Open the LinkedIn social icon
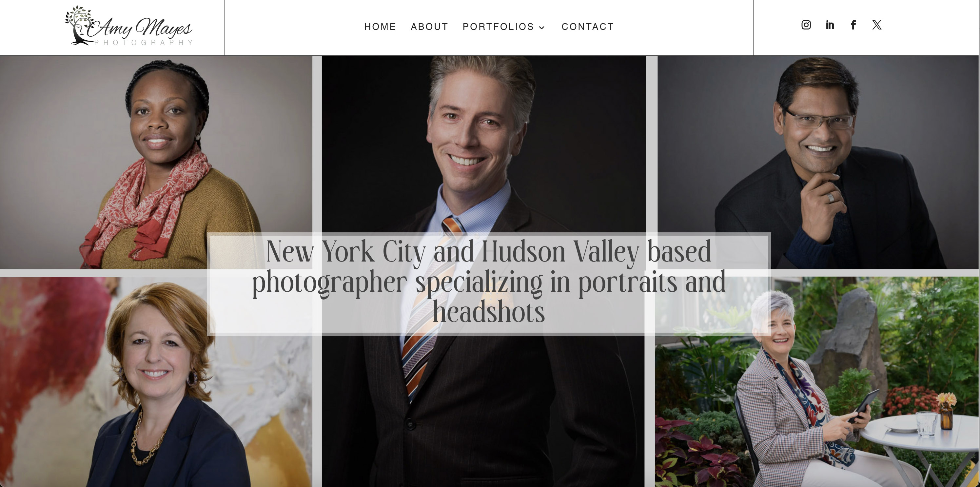The image size is (980, 487). tap(830, 25)
